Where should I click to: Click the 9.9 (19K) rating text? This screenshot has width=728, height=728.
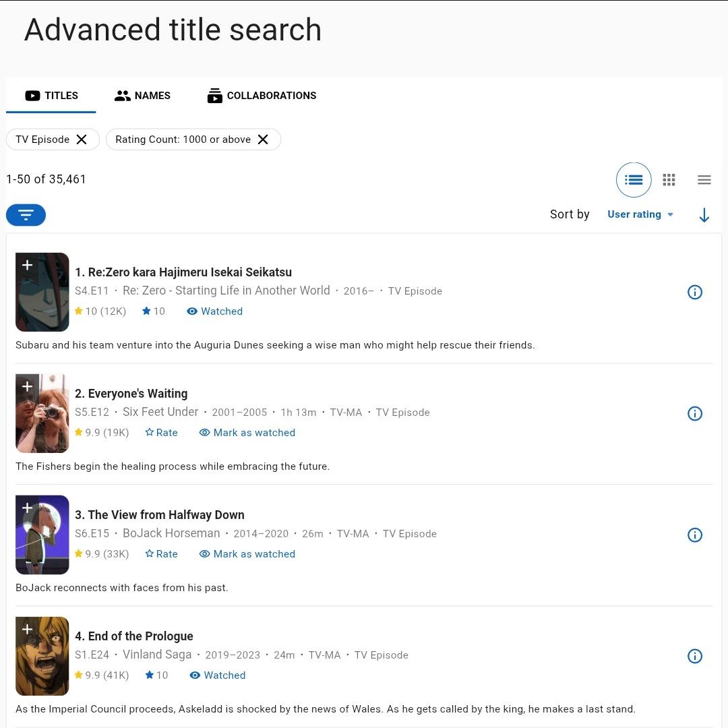tap(102, 433)
